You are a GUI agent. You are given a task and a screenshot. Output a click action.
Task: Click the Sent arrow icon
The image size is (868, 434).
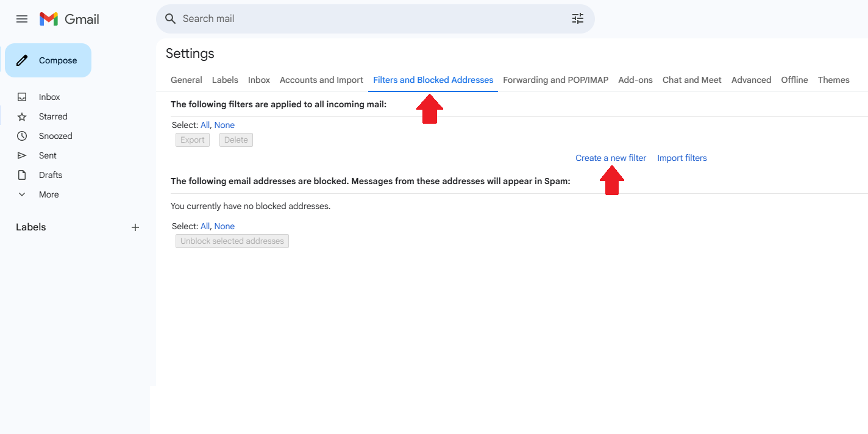(x=22, y=155)
